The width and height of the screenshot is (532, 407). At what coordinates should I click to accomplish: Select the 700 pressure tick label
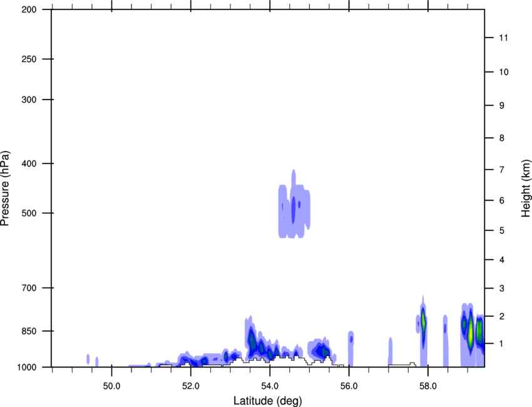(x=29, y=288)
